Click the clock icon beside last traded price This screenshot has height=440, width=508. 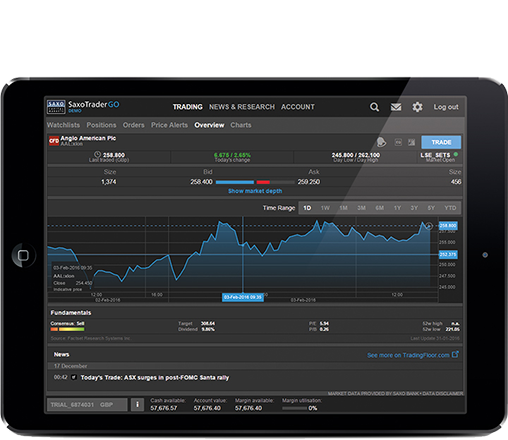pyautogui.click(x=97, y=155)
